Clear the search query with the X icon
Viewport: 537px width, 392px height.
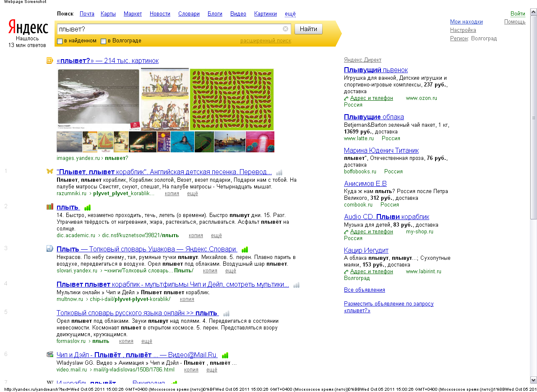[285, 29]
